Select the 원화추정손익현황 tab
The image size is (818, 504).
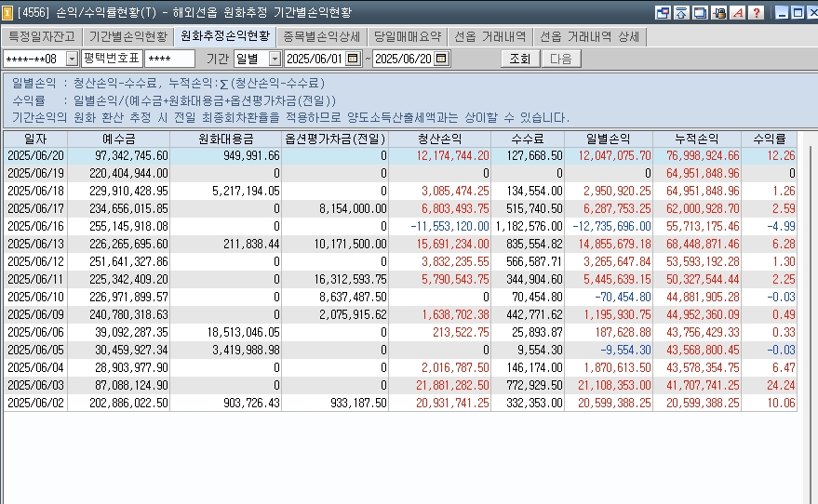pyautogui.click(x=225, y=35)
